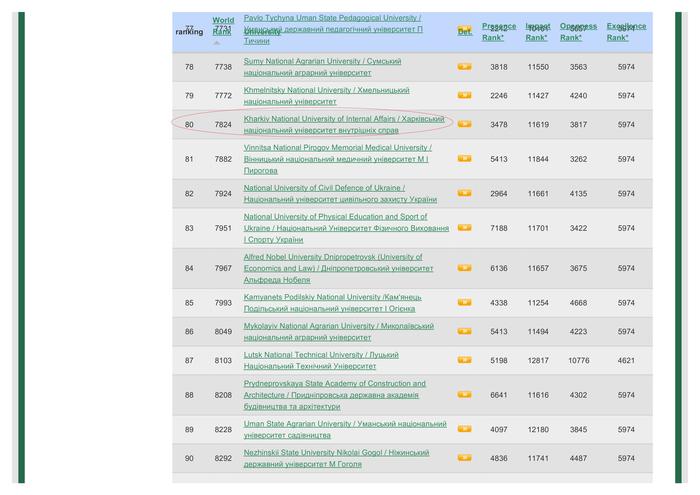Click the detail icon for Uman State Agrarian University

point(464,429)
